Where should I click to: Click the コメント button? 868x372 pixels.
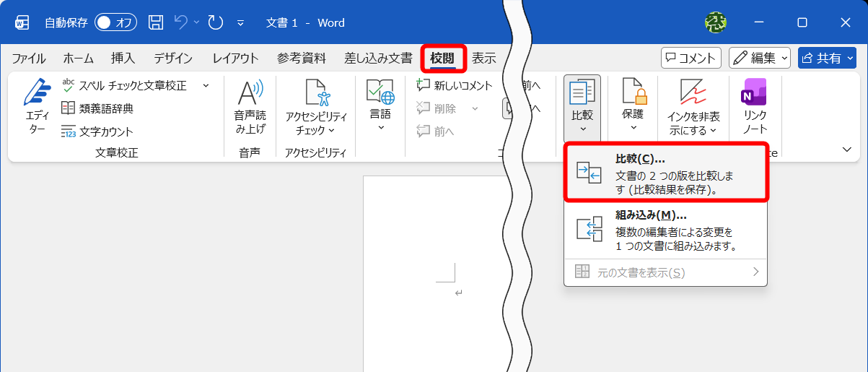click(691, 59)
